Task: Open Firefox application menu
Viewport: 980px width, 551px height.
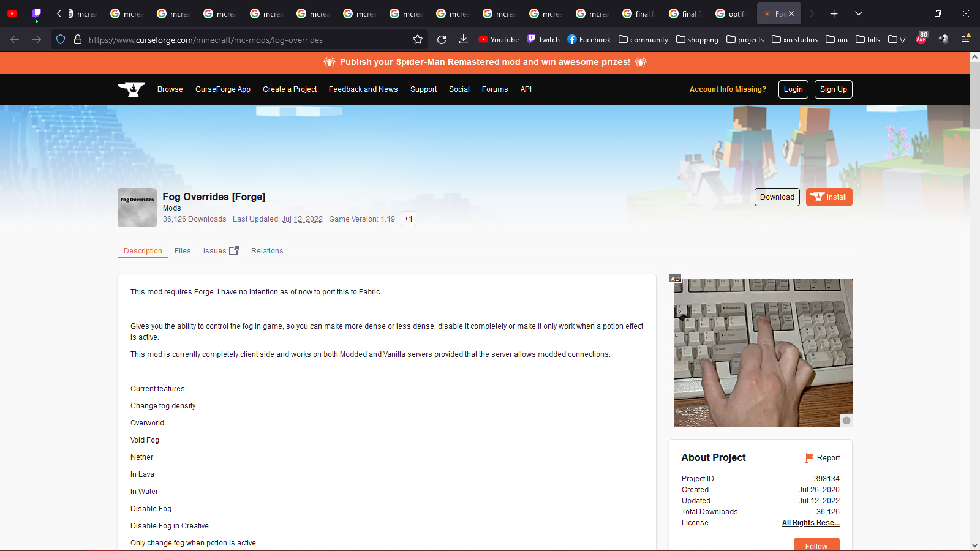Action: pos(965,39)
